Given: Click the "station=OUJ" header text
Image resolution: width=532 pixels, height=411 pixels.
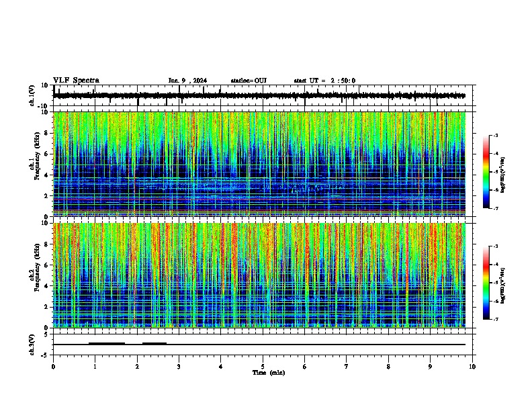Looking at the screenshot, I should pos(249,81).
